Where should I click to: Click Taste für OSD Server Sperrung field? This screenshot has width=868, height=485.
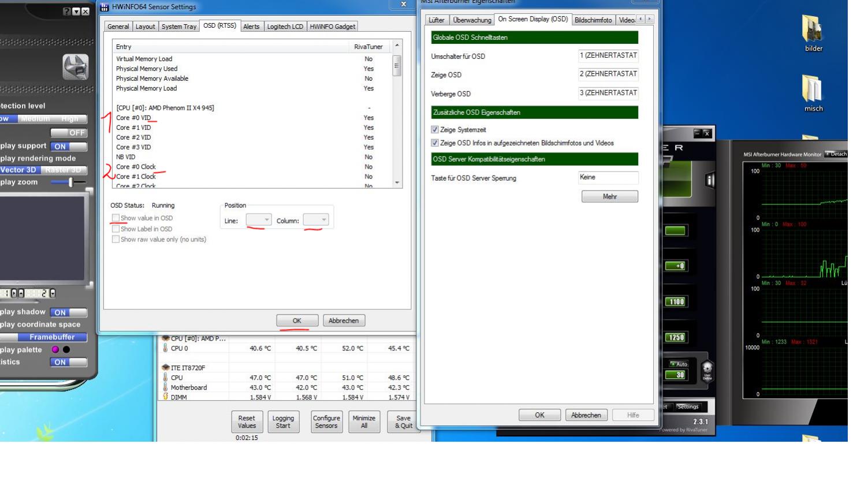pos(608,177)
